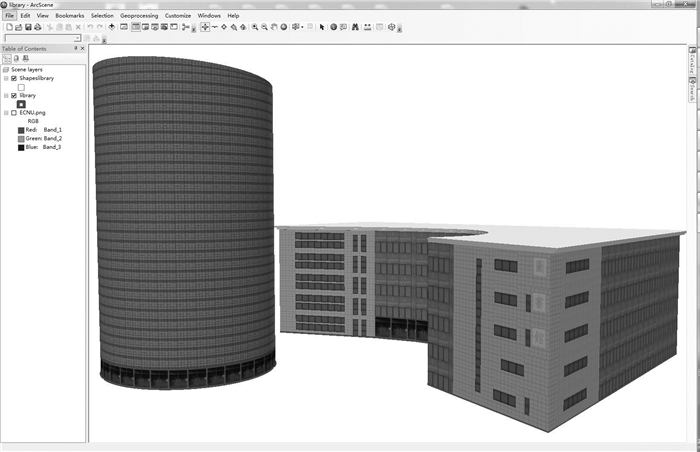Open the Catalog side panel tab
This screenshot has width=700, height=452.
pyautogui.click(x=690, y=63)
